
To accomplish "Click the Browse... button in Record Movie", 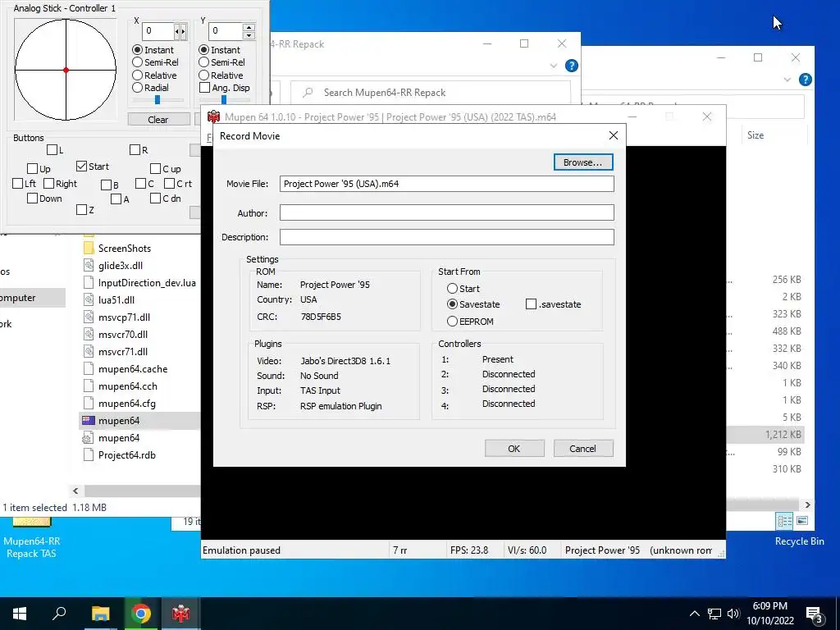I will [583, 162].
